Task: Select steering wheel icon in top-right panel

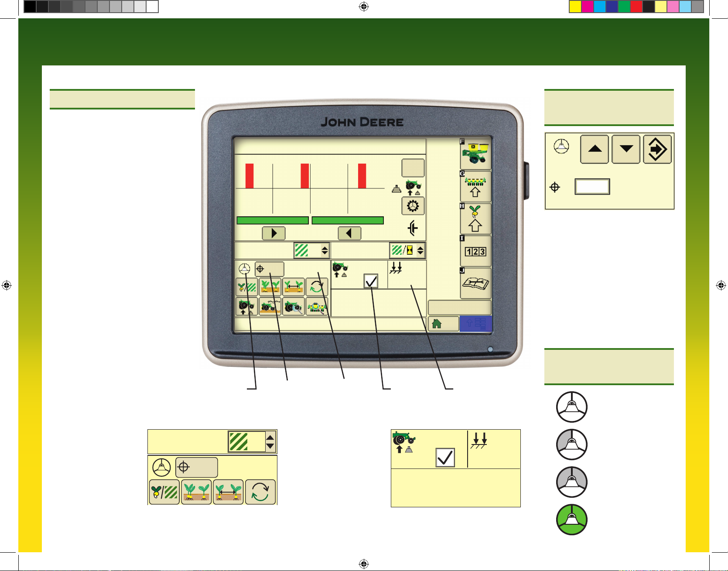Action: pos(561,146)
